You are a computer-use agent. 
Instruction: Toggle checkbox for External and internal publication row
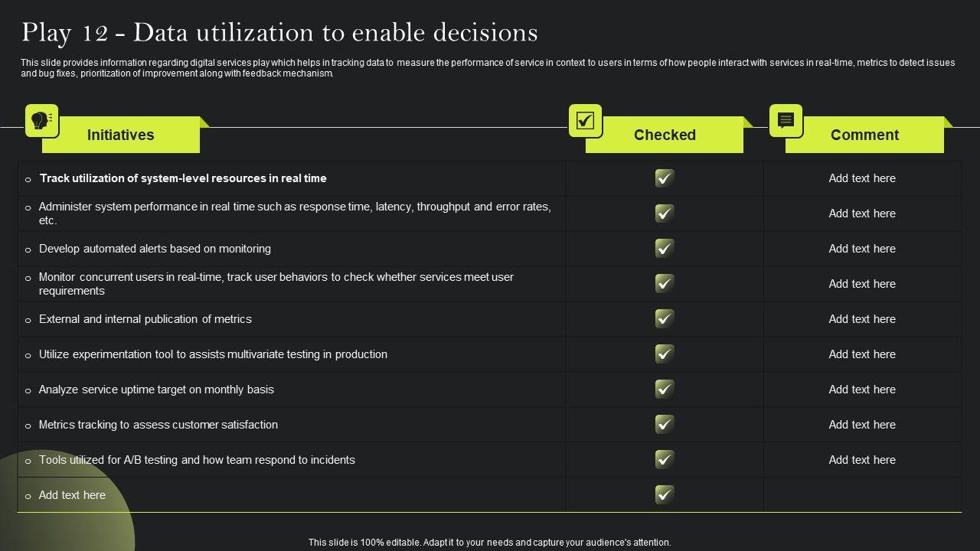click(665, 319)
